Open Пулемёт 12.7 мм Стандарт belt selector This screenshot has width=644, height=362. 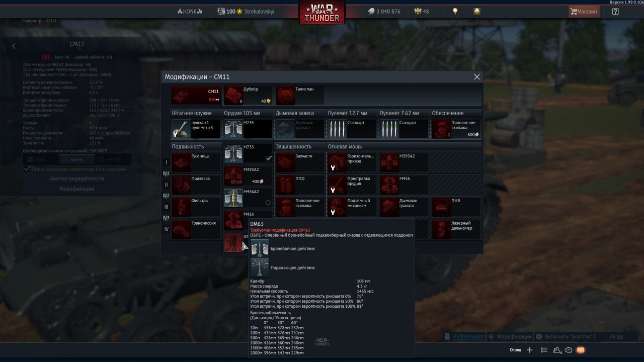(x=352, y=128)
